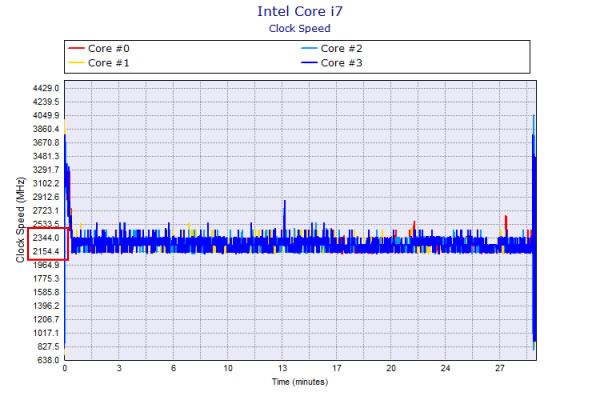
Task: Click the 1775.3 y-axis label
Action: (x=46, y=279)
